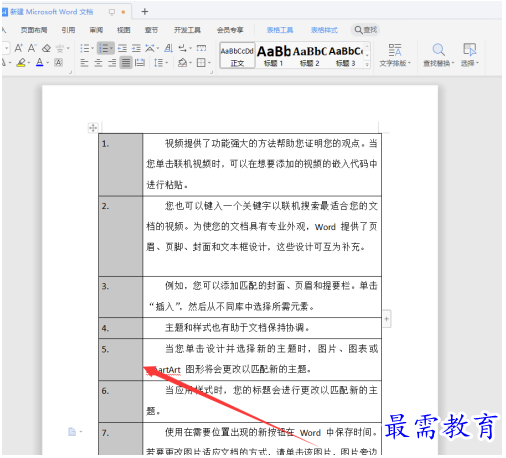Click the 查找 search box

365,30
